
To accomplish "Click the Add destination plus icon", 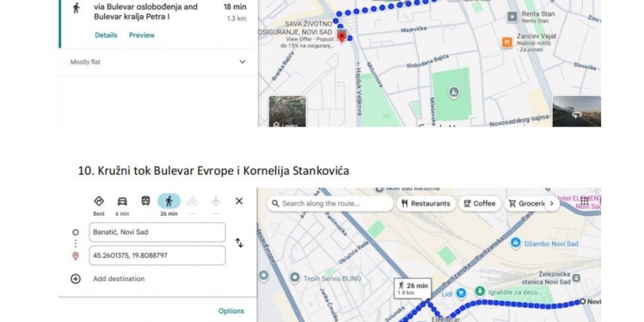I will pos(76,279).
